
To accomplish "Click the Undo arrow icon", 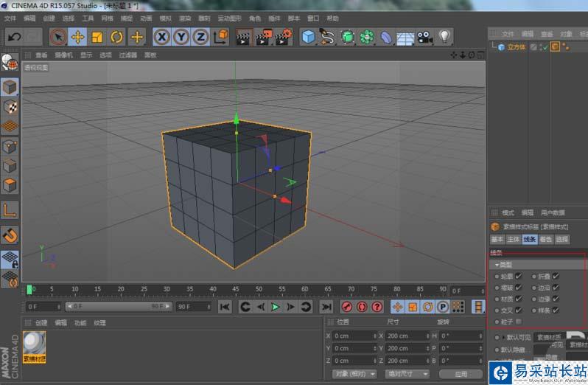I will click(x=13, y=37).
